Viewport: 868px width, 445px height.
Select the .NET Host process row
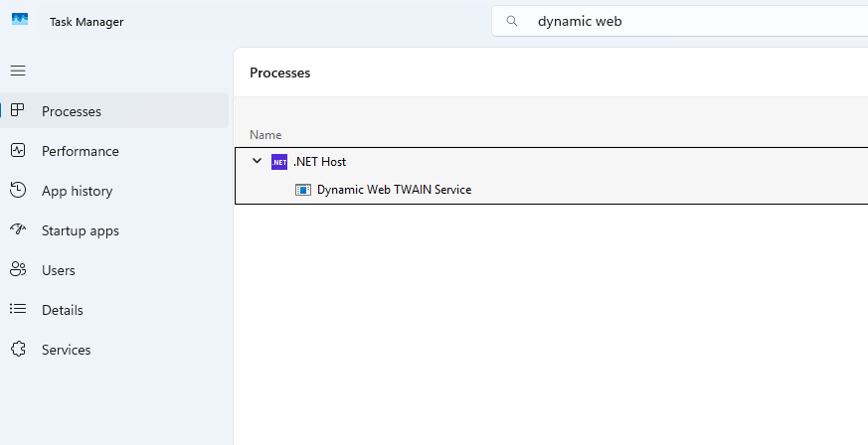(552, 162)
